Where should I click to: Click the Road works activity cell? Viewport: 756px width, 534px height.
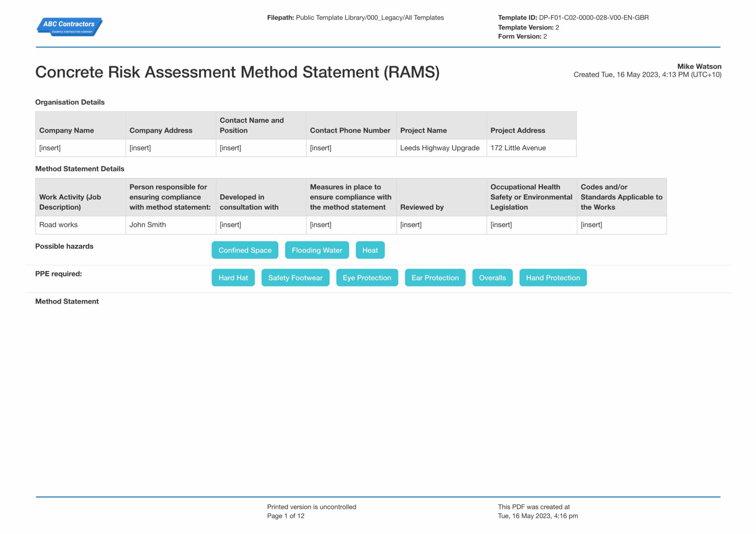pyautogui.click(x=58, y=224)
